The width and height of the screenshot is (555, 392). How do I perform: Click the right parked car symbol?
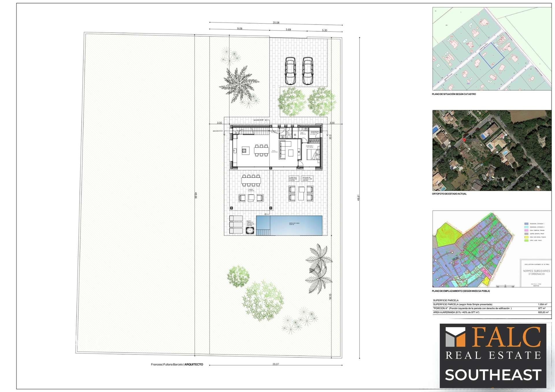[308, 70]
